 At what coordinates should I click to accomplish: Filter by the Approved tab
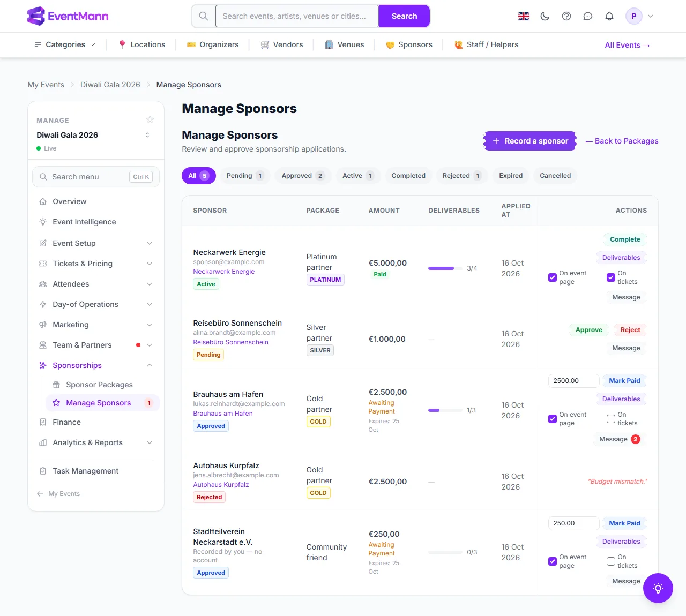[x=303, y=176]
